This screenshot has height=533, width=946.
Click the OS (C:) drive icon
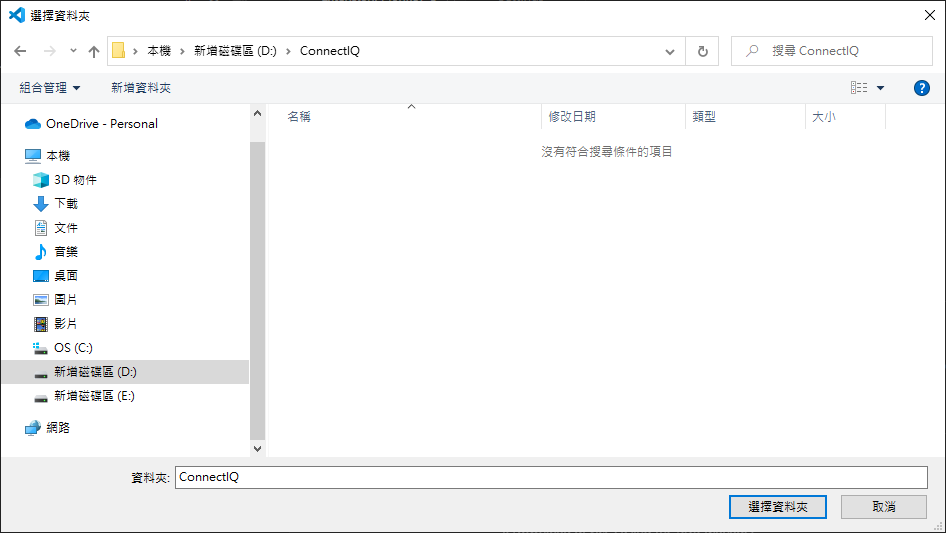[40, 348]
